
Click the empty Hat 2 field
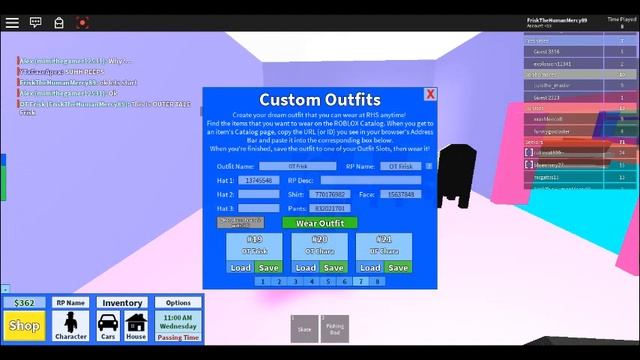(259, 194)
